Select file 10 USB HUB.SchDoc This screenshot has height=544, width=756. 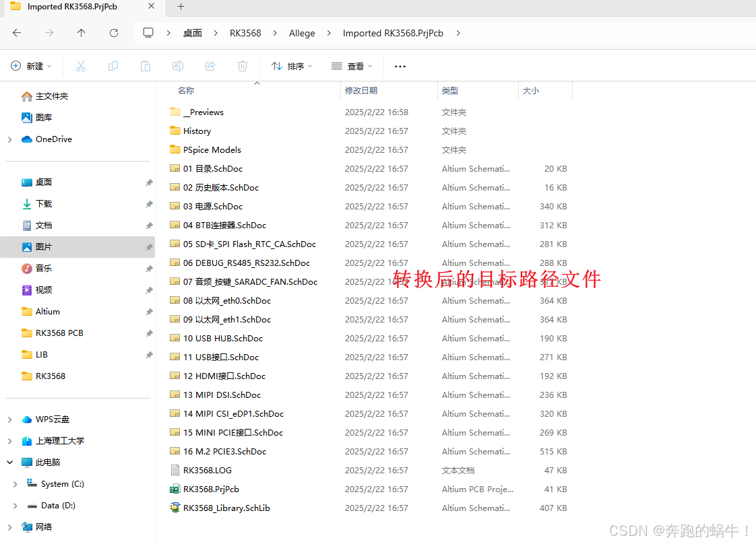216,338
